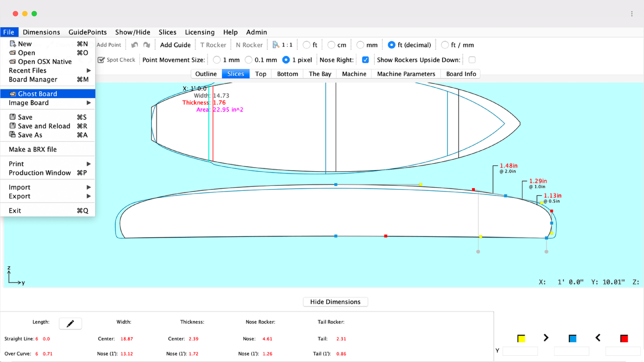Click the 1:1 zoom icon
This screenshot has width=644, height=362.
[276, 45]
